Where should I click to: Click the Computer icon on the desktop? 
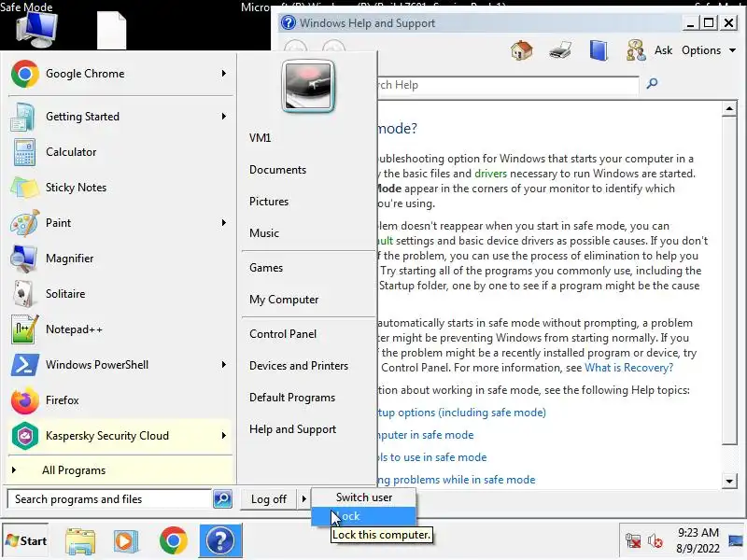click(x=36, y=30)
